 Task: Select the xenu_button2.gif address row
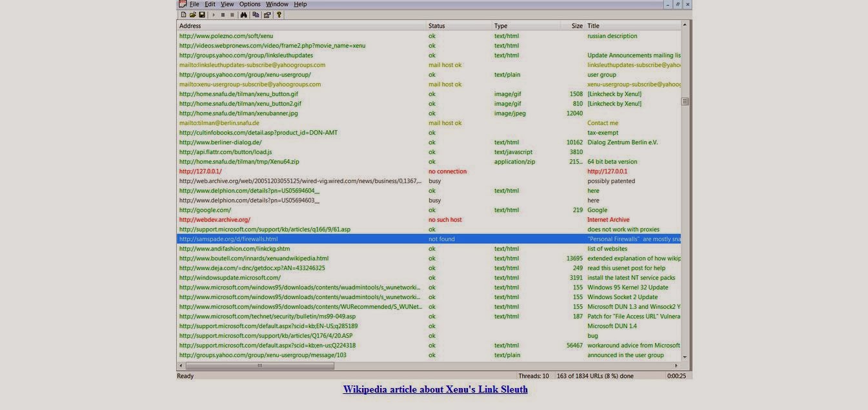[429, 104]
